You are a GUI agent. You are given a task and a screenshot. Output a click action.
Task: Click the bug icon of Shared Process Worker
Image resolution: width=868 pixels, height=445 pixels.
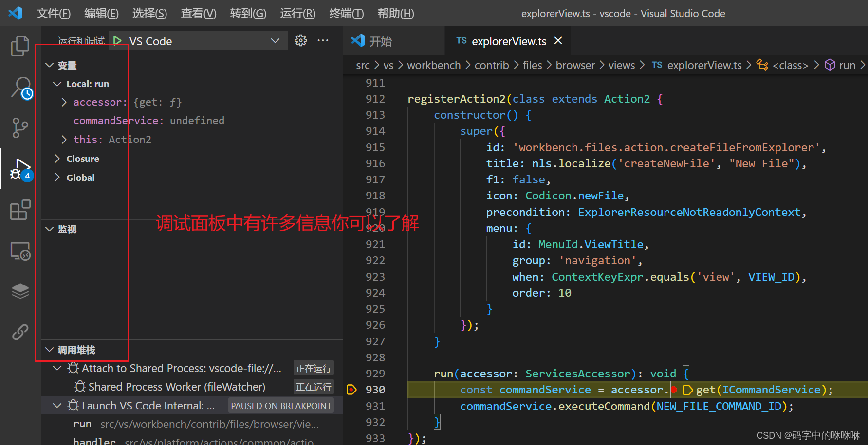[x=80, y=386]
